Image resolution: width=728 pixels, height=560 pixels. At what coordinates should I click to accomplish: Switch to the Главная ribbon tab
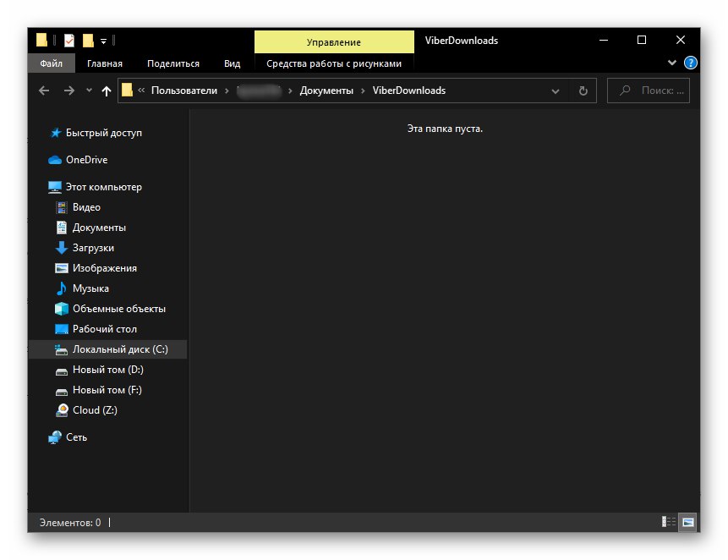(x=105, y=63)
